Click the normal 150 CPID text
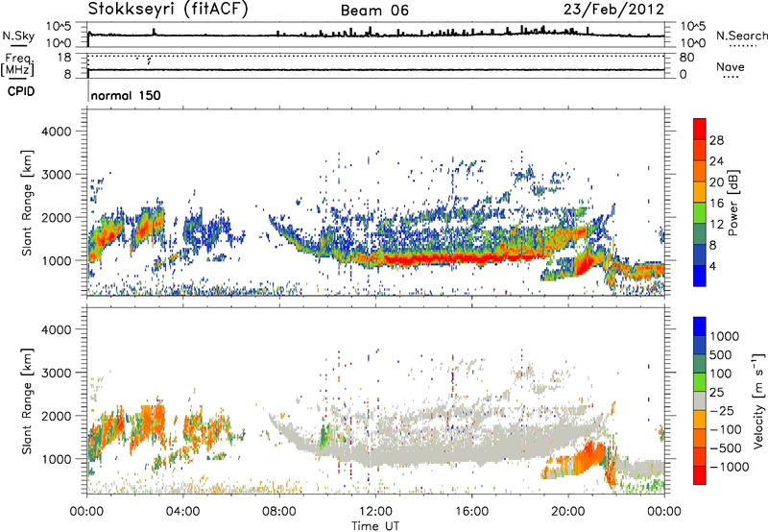 point(126,95)
